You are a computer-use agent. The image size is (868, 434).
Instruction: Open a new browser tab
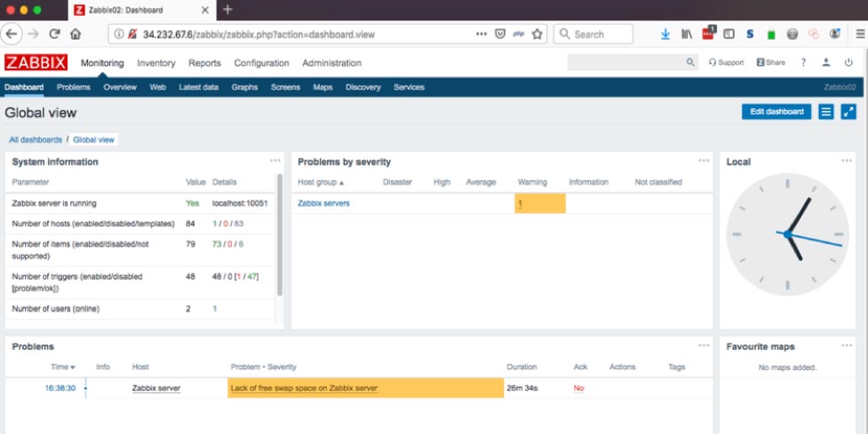(x=227, y=10)
